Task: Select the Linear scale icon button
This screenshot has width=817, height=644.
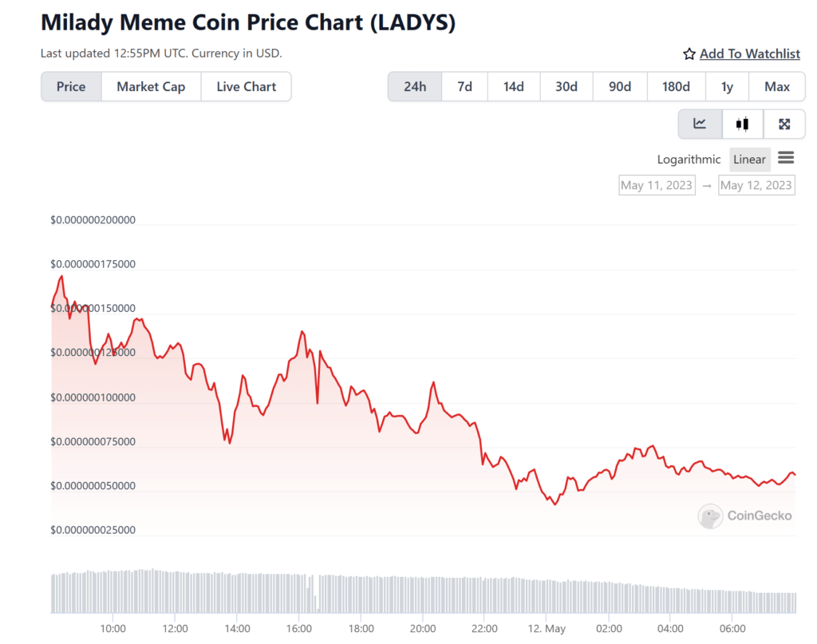Action: pos(749,159)
